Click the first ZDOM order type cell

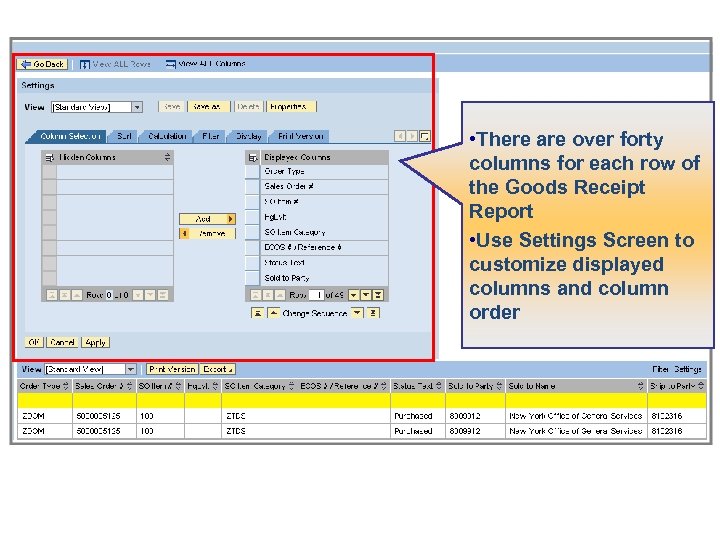pyautogui.click(x=45, y=416)
